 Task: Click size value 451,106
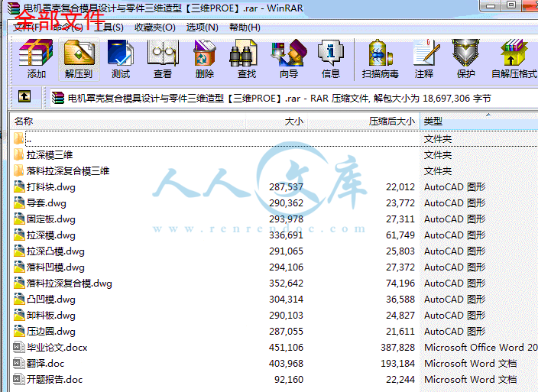(x=286, y=348)
